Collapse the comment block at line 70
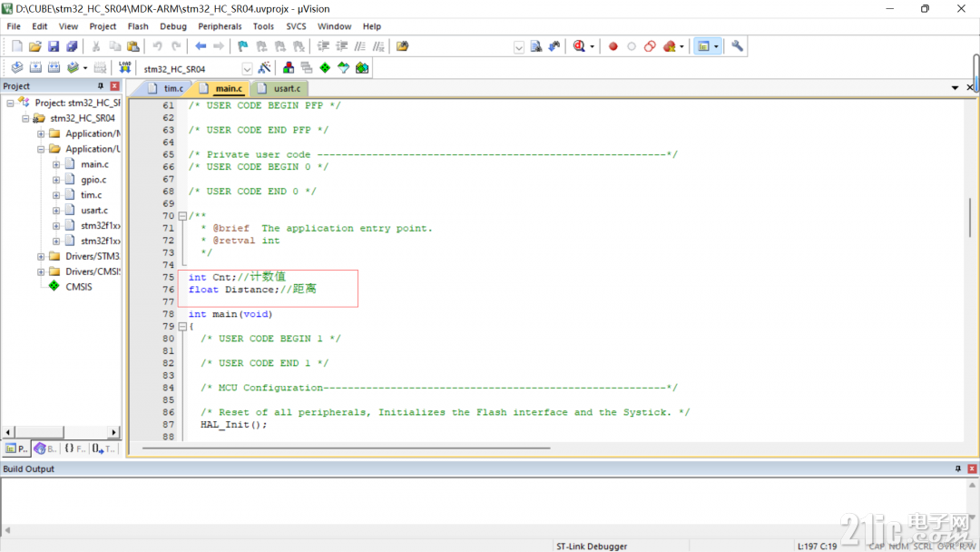 pos(182,216)
